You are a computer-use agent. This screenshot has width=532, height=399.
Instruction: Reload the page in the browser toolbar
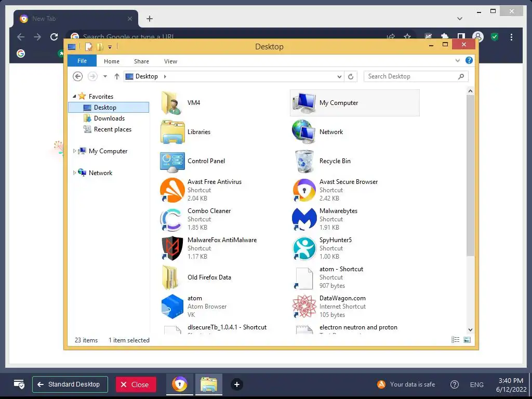54,37
